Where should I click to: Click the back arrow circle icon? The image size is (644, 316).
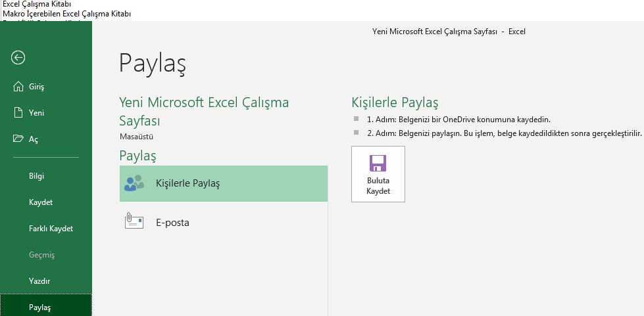point(18,58)
